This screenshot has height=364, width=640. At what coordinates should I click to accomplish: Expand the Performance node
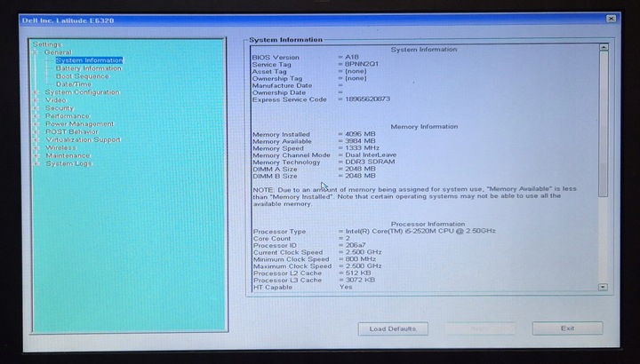pyautogui.click(x=36, y=116)
